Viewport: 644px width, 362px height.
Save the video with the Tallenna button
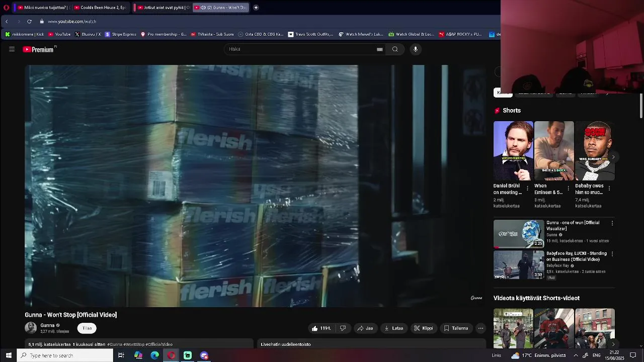(456, 328)
